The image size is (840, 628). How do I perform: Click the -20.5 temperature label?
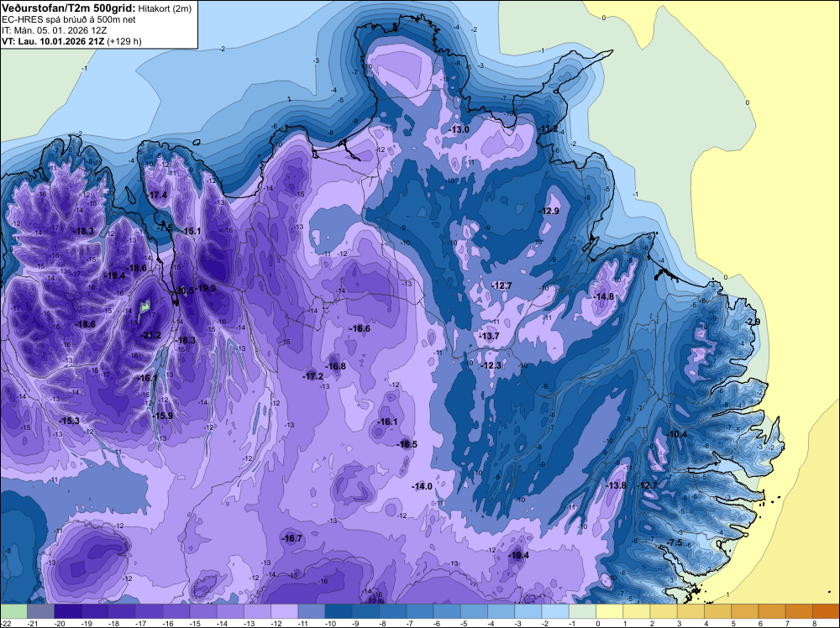(186, 290)
